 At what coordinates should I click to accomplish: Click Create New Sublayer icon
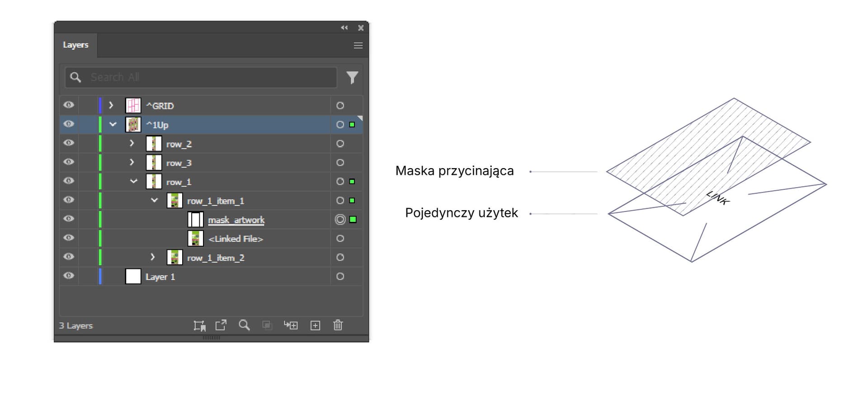click(291, 325)
